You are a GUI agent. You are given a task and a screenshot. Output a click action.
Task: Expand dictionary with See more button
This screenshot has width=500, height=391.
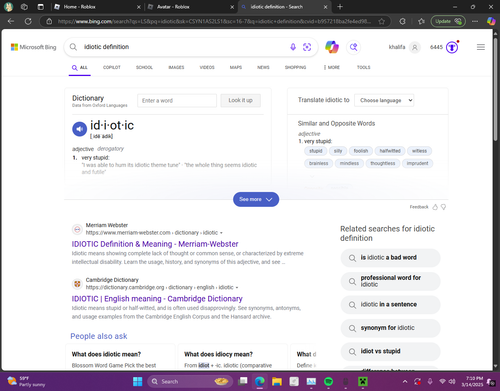tap(256, 199)
